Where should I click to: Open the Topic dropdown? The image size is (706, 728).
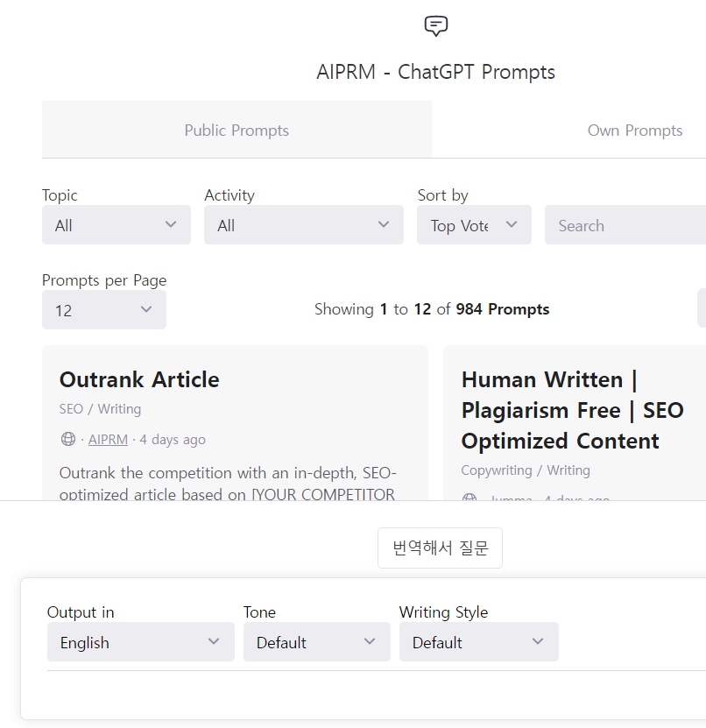pos(116,225)
